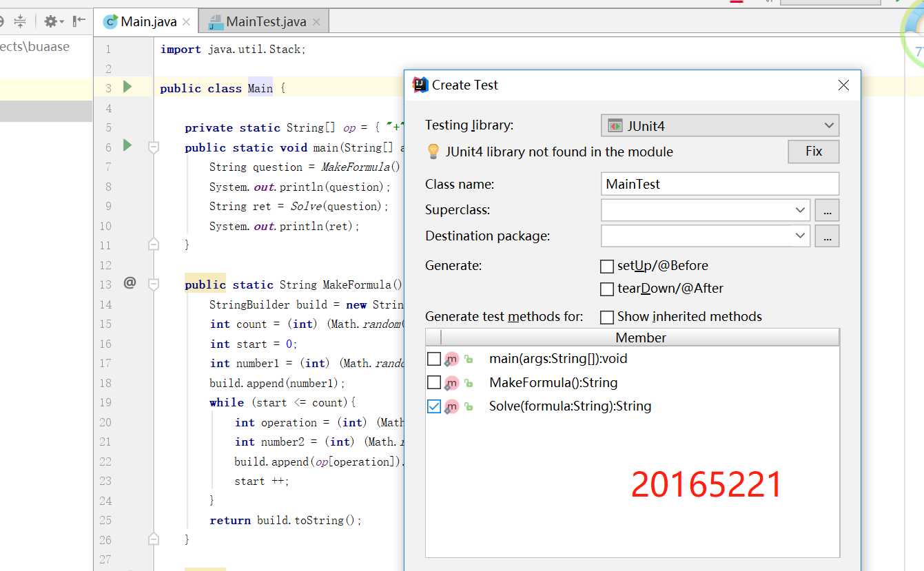Tick the Show inherited methods checkbox
Viewport: 924px width, 571px height.
pos(607,318)
